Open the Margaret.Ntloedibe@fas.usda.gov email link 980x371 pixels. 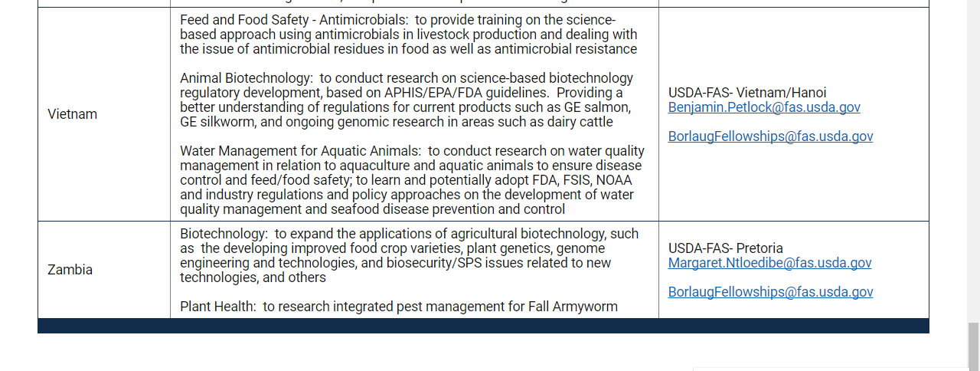pos(769,263)
